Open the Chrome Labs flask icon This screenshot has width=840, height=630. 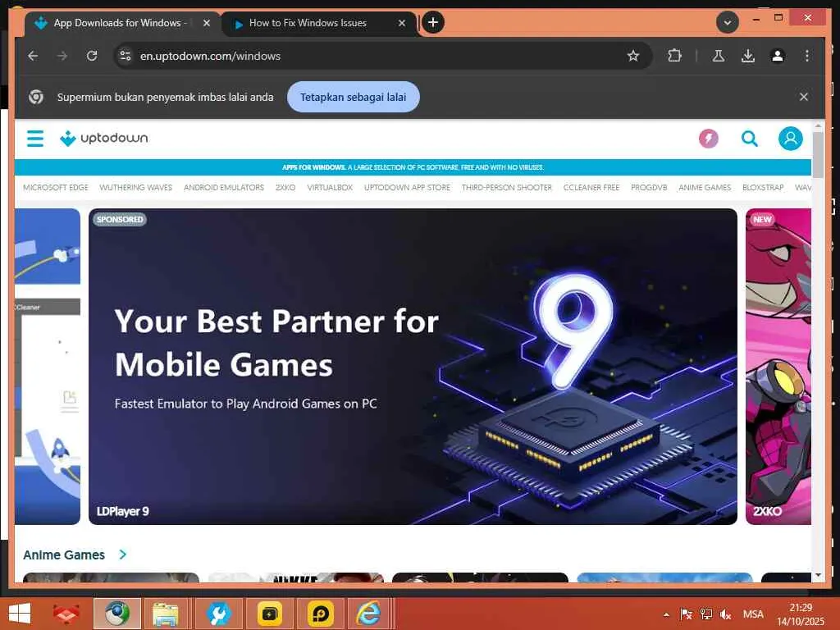pyautogui.click(x=719, y=56)
